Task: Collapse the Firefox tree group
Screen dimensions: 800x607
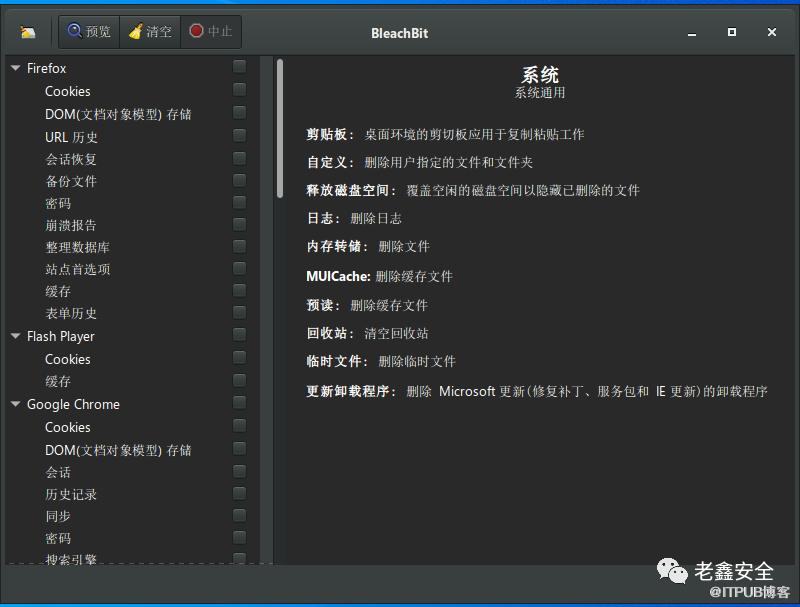Action: (16, 68)
